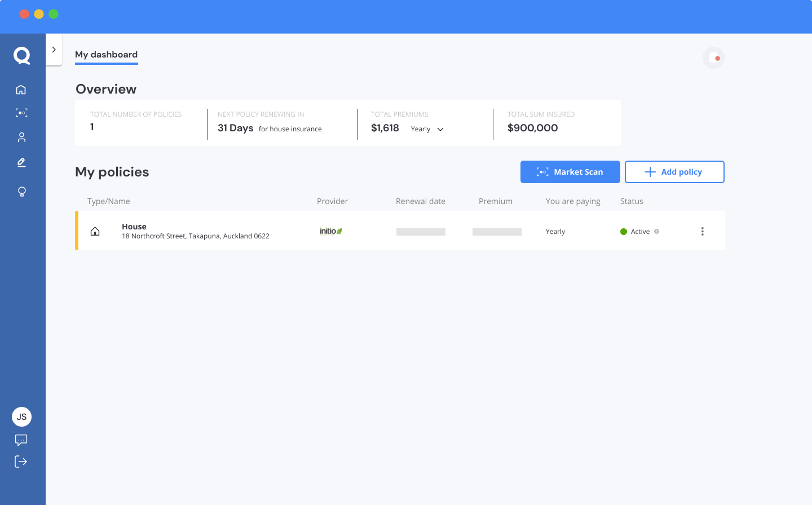Click the 31 Days renewal text
812x505 pixels.
click(235, 128)
